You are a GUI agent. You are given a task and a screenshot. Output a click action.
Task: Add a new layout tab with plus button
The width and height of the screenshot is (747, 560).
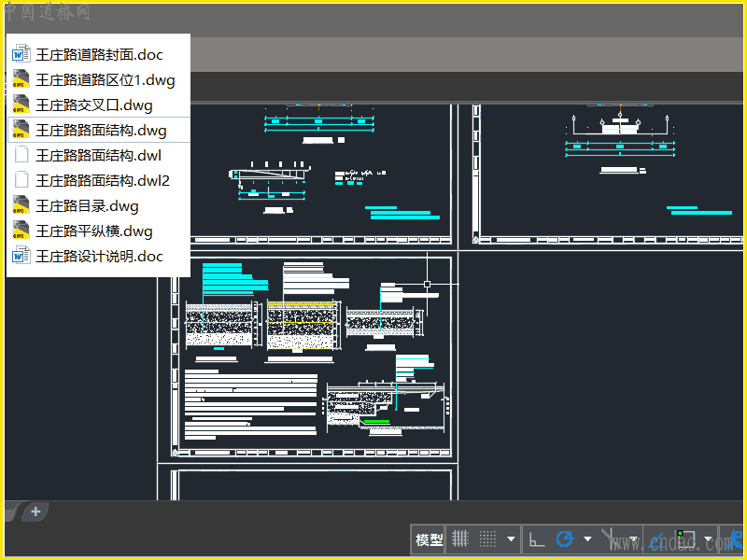point(35,511)
